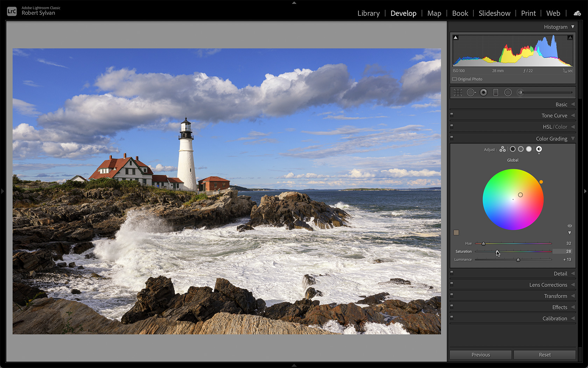Move the Luminance slider handle
Screen dimensions: 588x368
(518, 259)
